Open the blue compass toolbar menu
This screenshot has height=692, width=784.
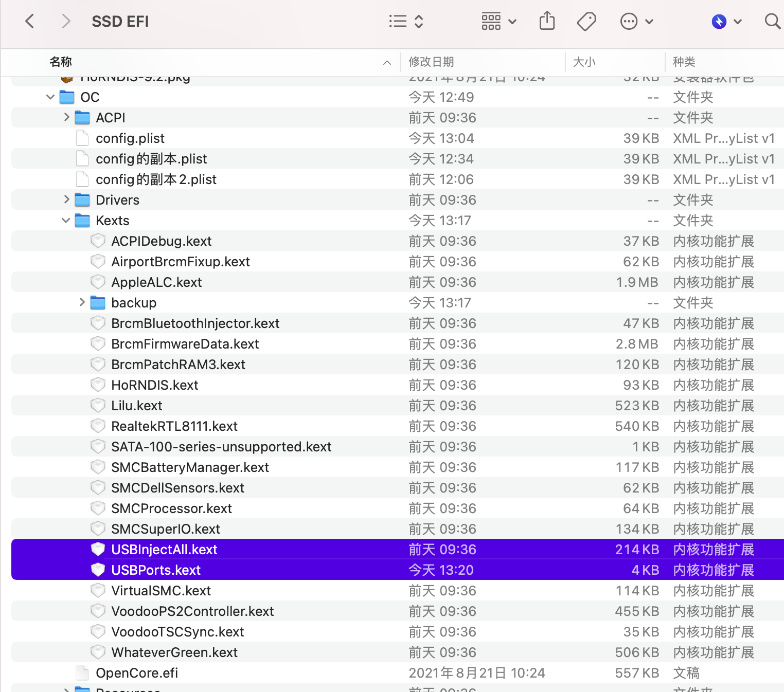click(x=726, y=21)
